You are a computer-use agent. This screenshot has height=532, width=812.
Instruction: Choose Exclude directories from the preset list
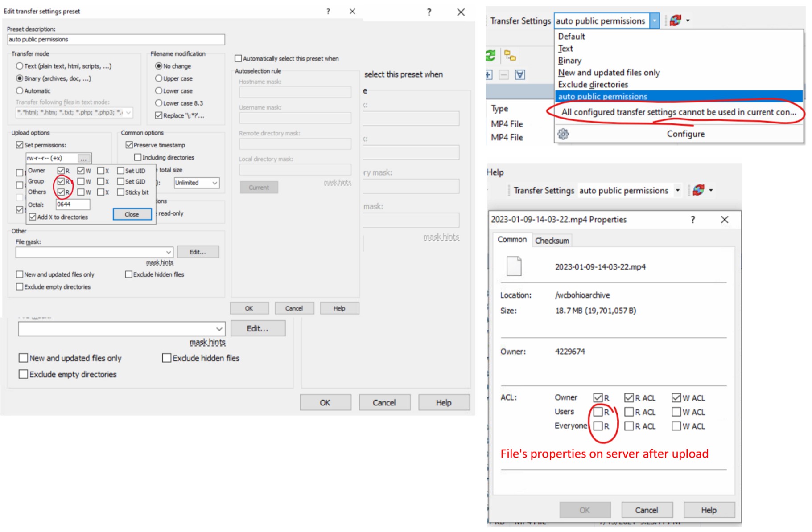click(593, 85)
